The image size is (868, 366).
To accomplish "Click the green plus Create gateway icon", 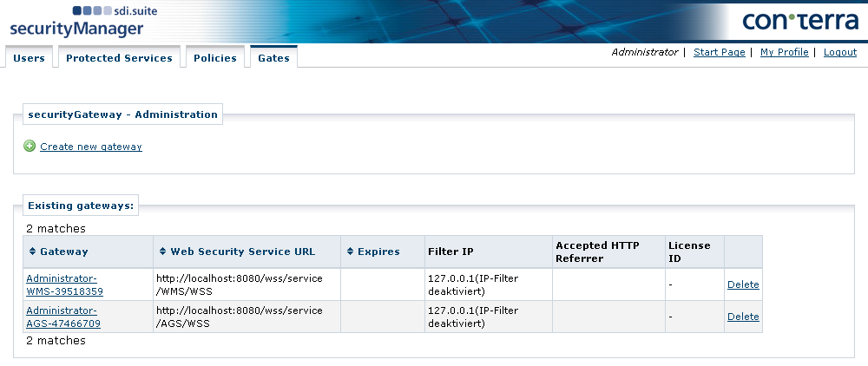I will click(x=30, y=147).
